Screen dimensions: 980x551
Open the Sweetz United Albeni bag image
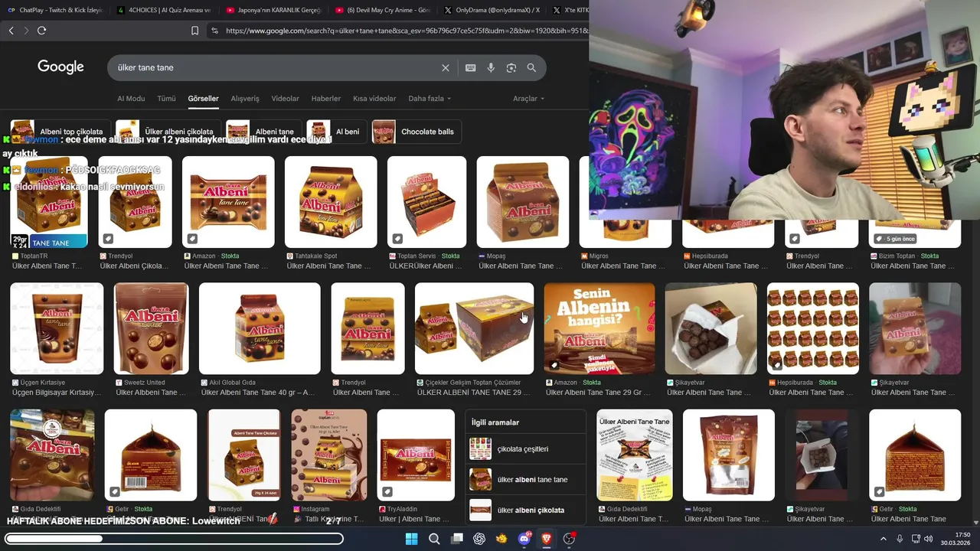click(x=151, y=328)
